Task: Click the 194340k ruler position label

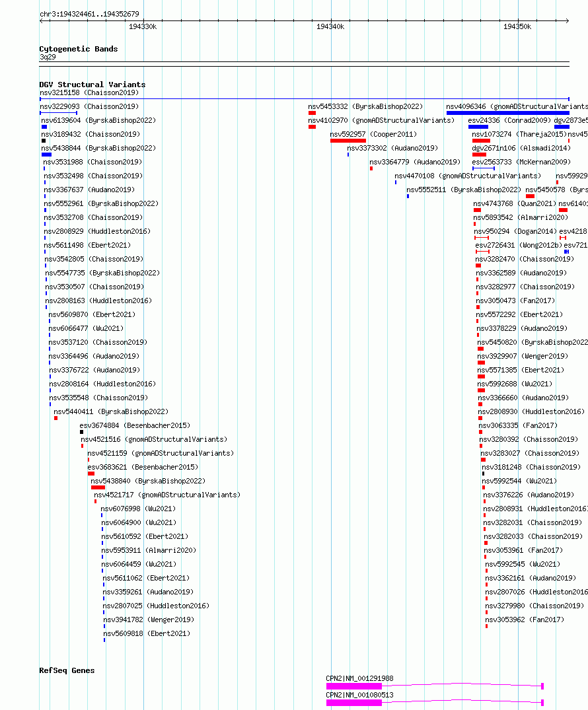Action: pyautogui.click(x=330, y=26)
